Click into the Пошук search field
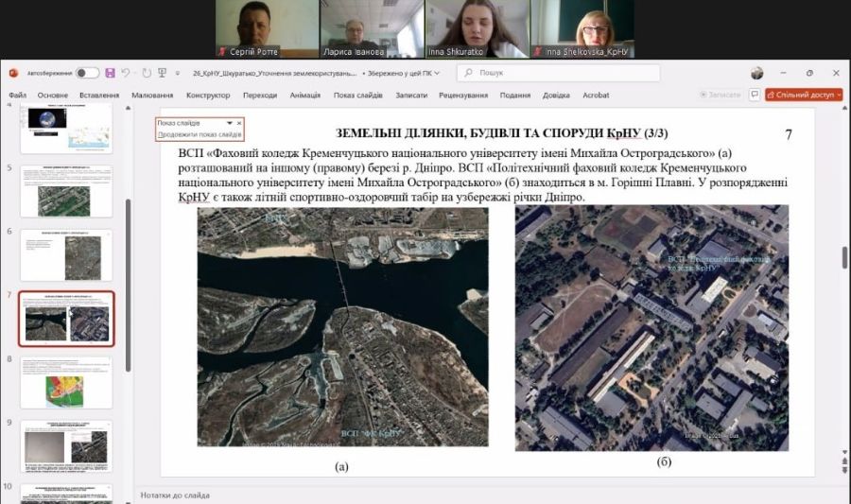This screenshot has height=504, width=851. coord(559,73)
